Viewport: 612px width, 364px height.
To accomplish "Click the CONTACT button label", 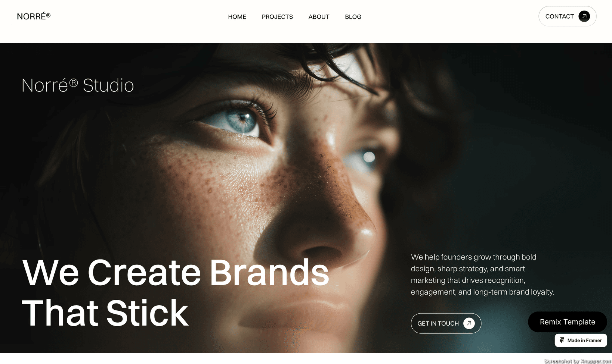I will point(559,16).
